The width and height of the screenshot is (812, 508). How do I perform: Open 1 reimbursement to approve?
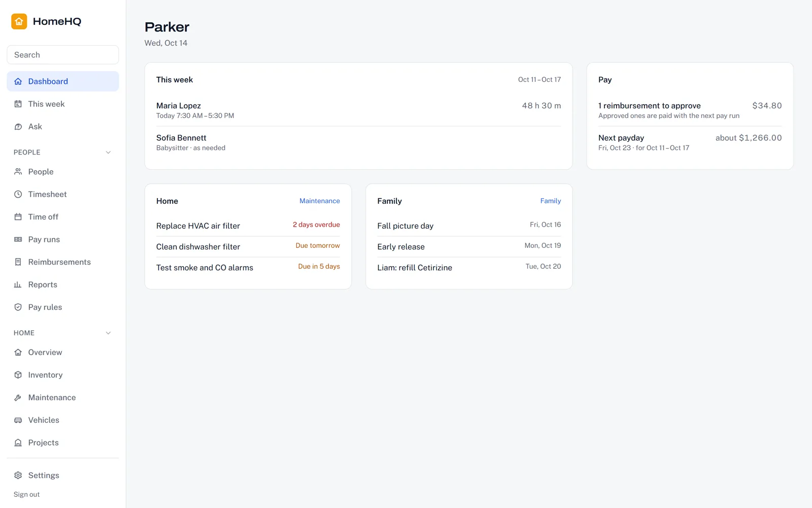point(690,110)
